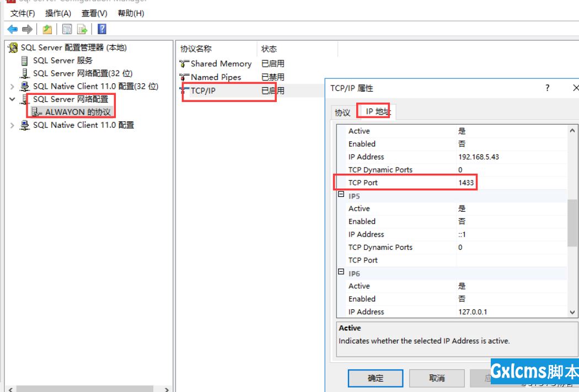The image size is (579, 392).
Task: Select SQL Server 服务 in the tree
Action: click(x=63, y=61)
